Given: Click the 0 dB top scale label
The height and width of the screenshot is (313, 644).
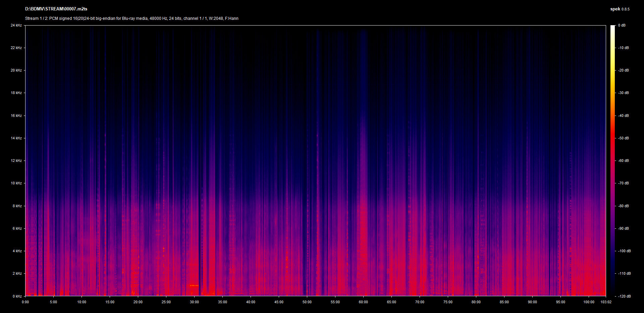Looking at the screenshot, I should click(x=622, y=25).
